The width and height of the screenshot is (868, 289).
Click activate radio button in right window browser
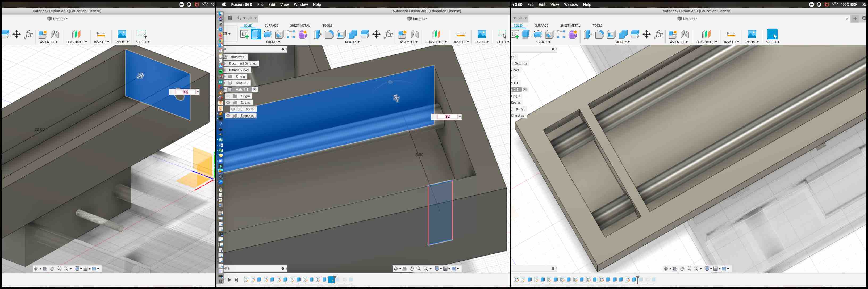click(525, 90)
